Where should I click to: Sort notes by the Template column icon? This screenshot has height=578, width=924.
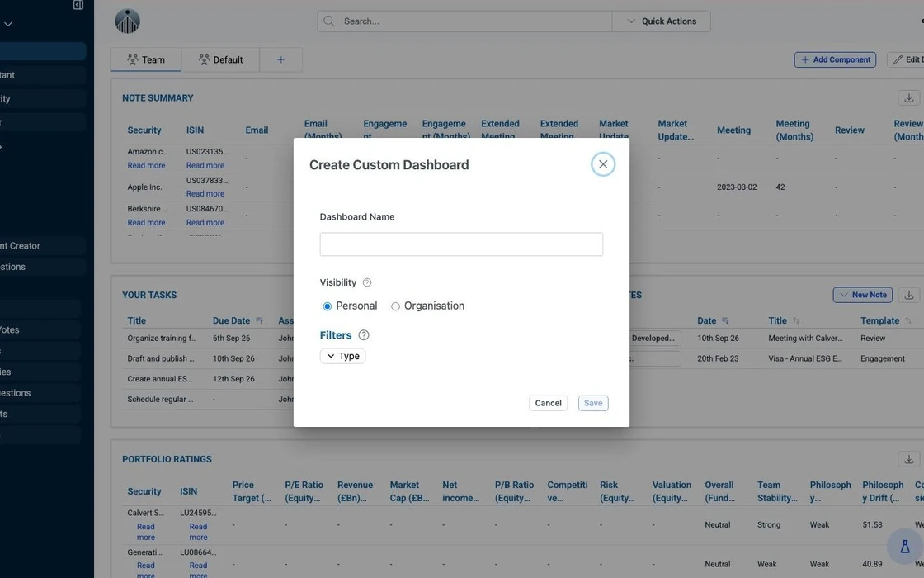908,321
